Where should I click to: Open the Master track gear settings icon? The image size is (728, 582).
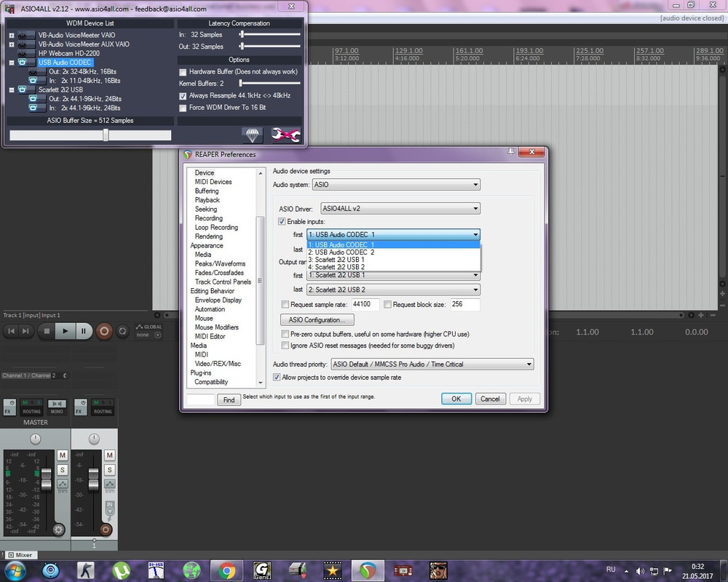pos(58,530)
